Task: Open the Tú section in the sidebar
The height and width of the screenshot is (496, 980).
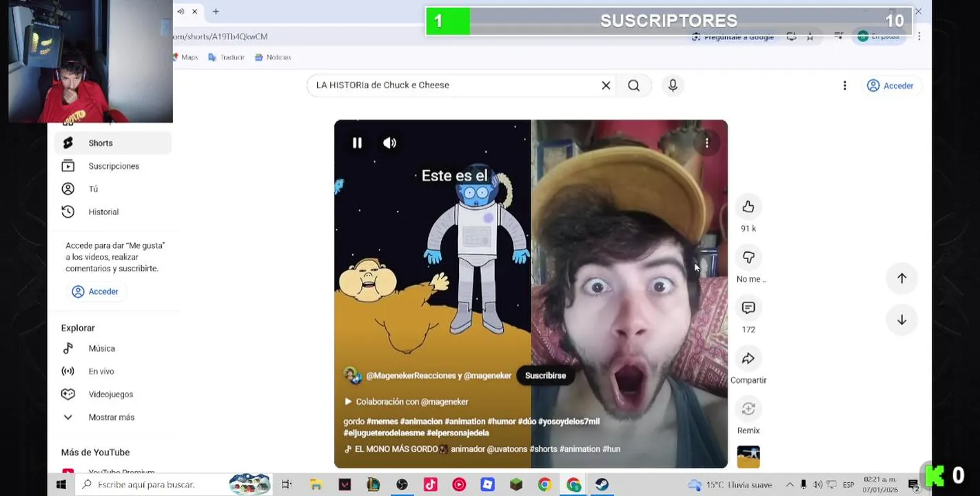Action: [113, 189]
